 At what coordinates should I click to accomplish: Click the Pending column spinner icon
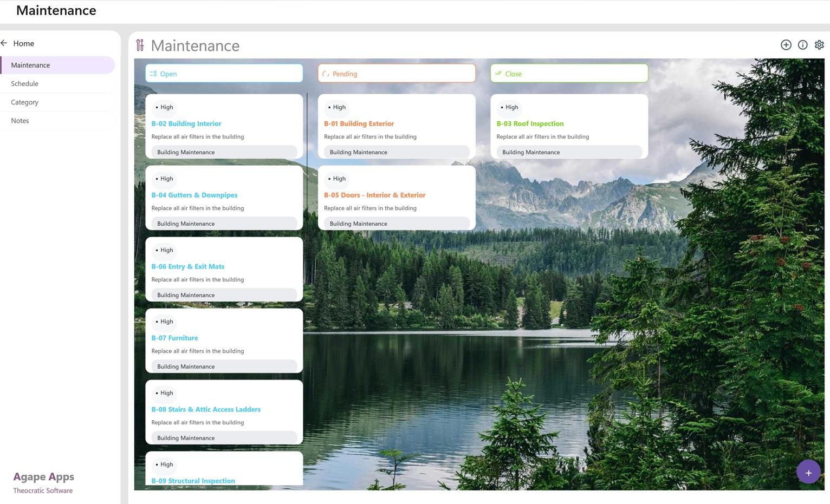pyautogui.click(x=326, y=74)
